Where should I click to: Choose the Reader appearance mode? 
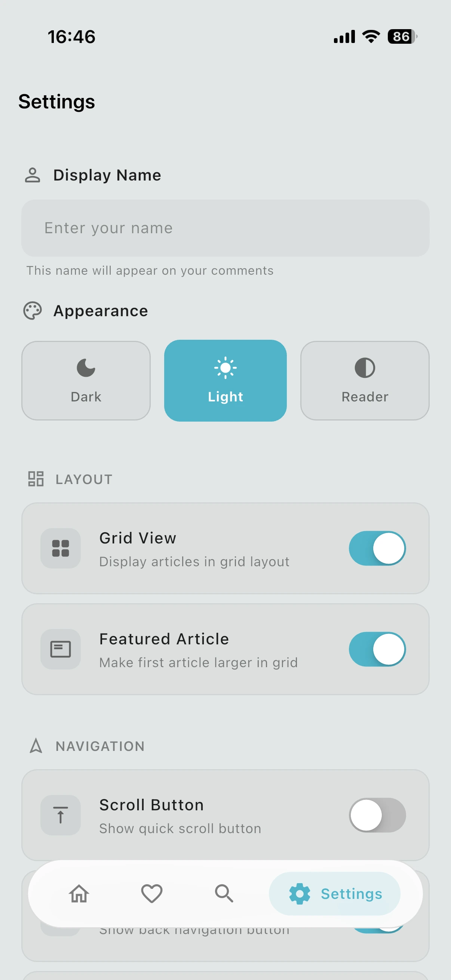pyautogui.click(x=365, y=380)
